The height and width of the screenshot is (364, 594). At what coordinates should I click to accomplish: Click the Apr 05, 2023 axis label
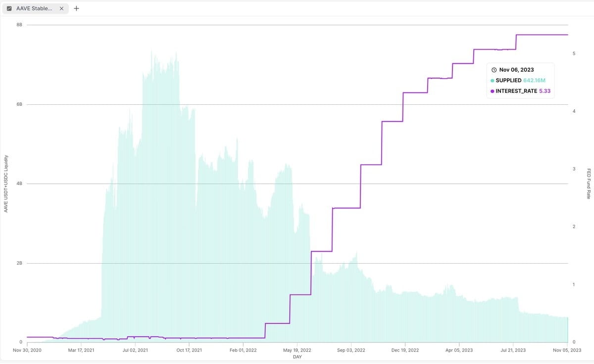459,350
